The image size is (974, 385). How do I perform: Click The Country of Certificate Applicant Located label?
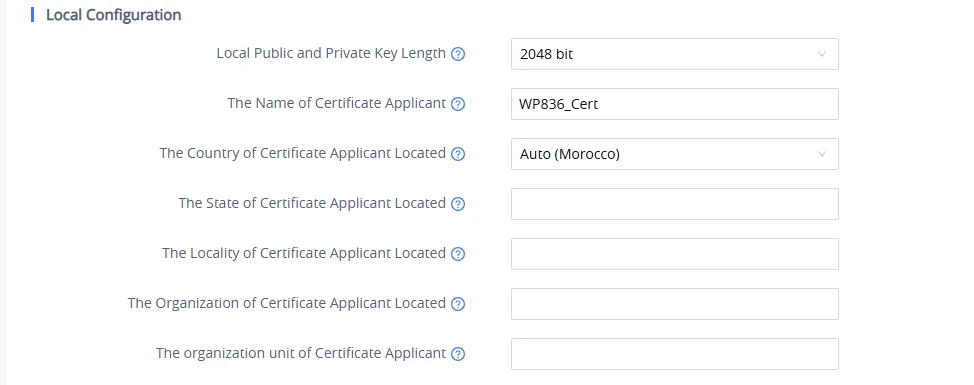coord(303,153)
